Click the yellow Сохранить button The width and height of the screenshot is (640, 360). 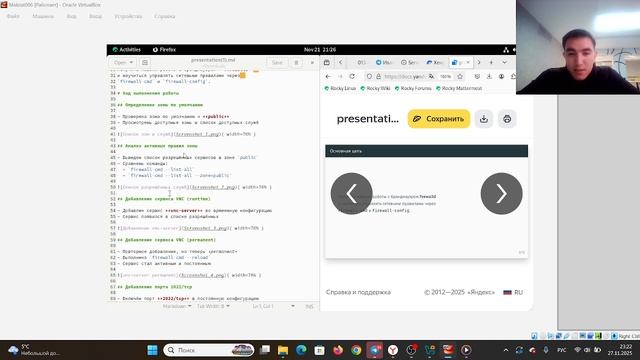pyautogui.click(x=439, y=119)
